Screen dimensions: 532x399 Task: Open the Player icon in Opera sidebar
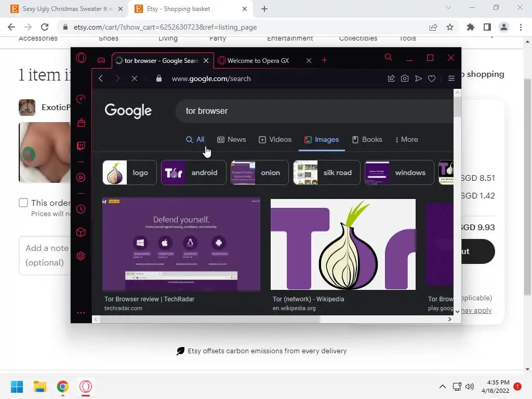pos(81,178)
